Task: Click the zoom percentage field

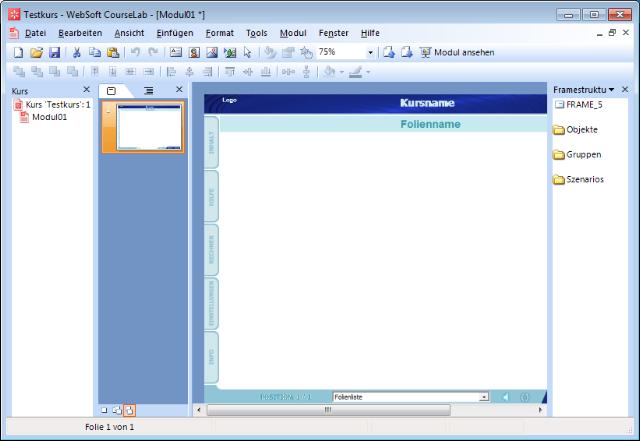Action: (342, 52)
